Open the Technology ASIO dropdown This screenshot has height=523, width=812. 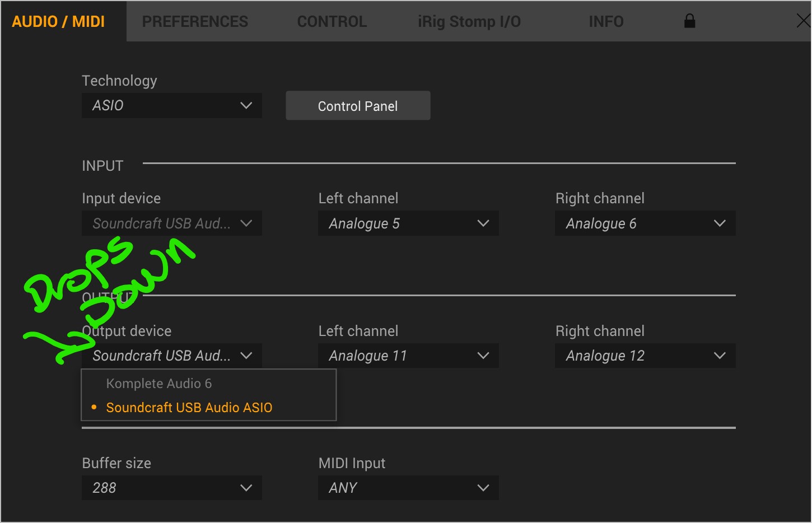pyautogui.click(x=171, y=106)
